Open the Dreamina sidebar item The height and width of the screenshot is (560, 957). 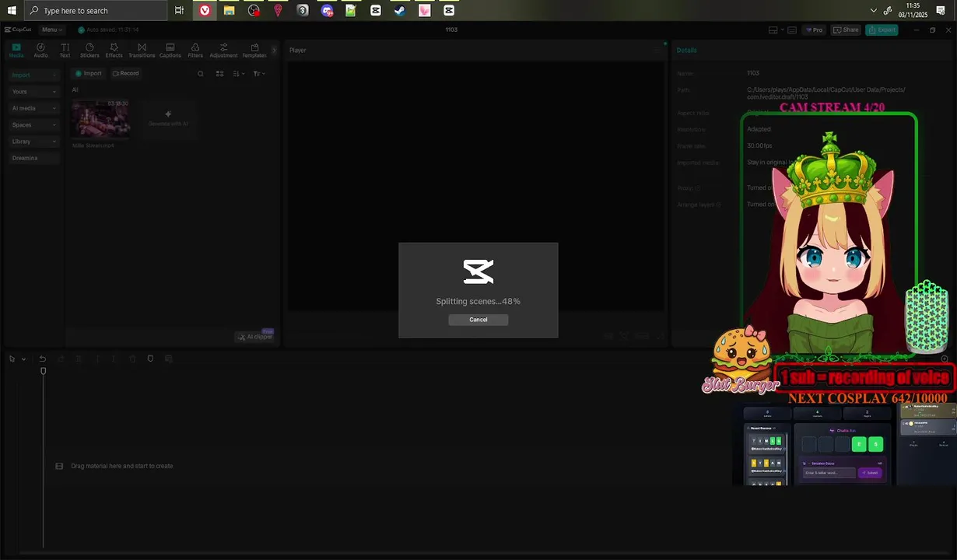(x=34, y=158)
